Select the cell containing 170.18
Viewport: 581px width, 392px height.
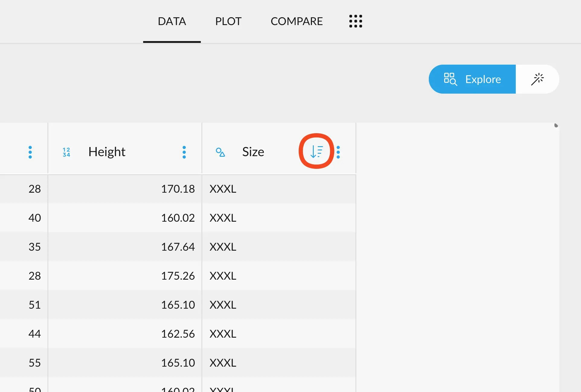click(x=178, y=189)
